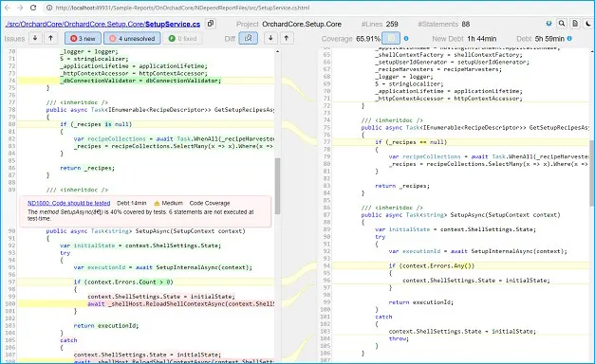Viewport: 595px width, 364px height.
Task: Switch to dark theme
Action: [x=588, y=24]
